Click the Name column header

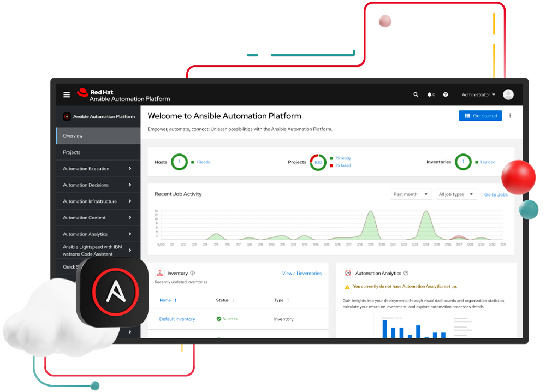165,300
